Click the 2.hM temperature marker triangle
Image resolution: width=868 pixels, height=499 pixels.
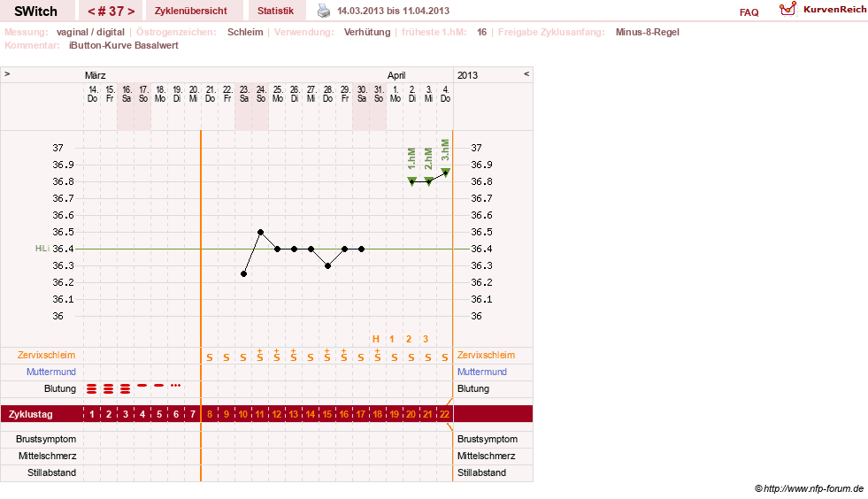pos(428,180)
